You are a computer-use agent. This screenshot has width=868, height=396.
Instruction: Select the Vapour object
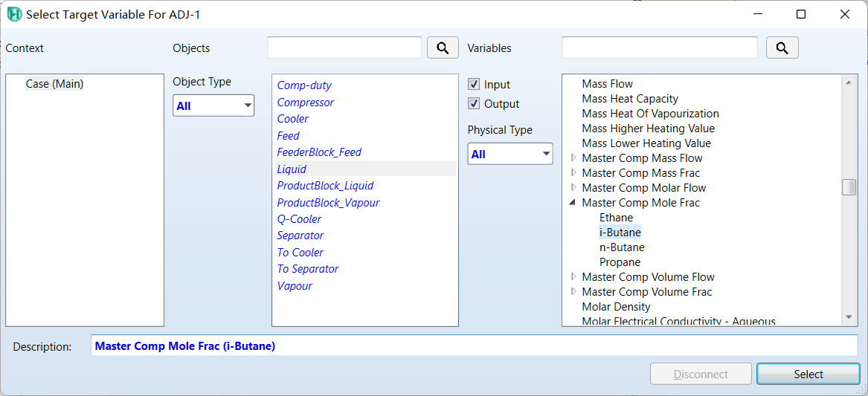[295, 286]
